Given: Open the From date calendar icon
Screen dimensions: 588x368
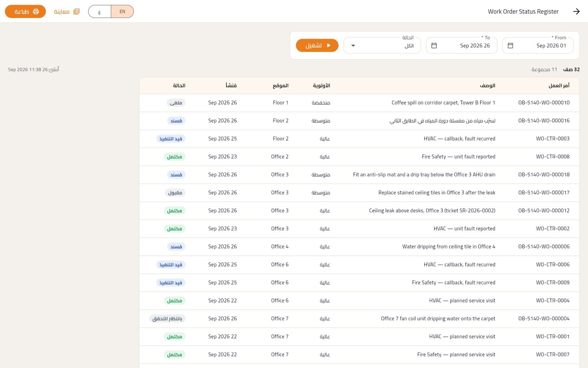Looking at the screenshot, I should (510, 46).
